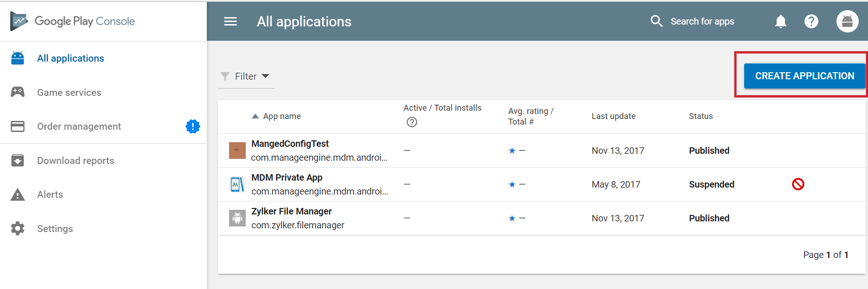Click the notifications bell icon
Image resolution: width=868 pixels, height=289 pixels.
[x=781, y=21]
